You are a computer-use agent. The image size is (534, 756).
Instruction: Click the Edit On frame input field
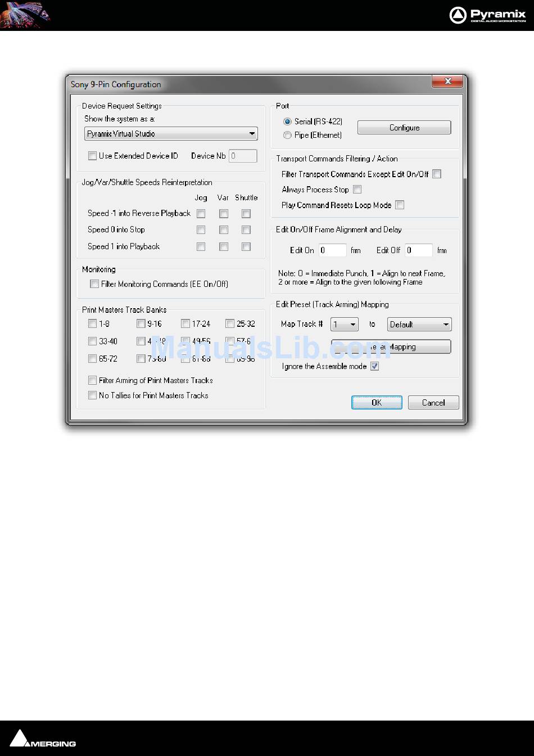coord(332,250)
